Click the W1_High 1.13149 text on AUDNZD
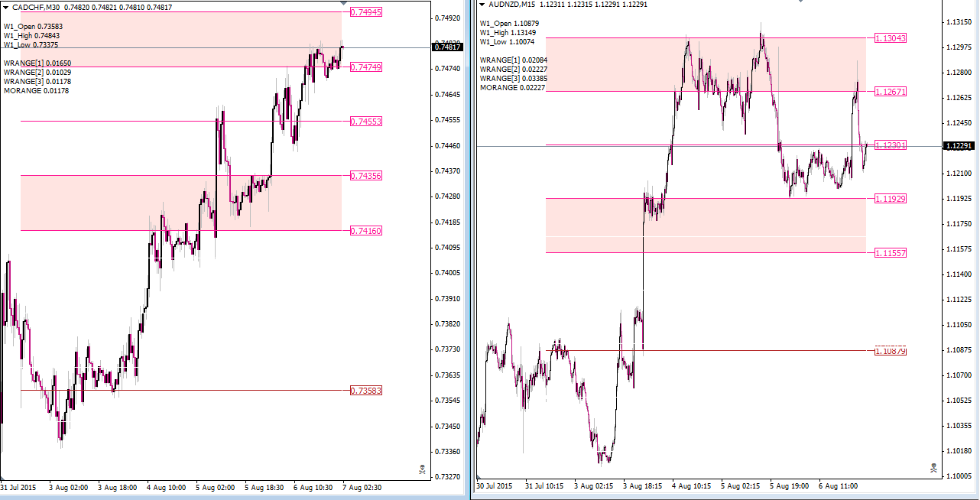The width and height of the screenshot is (980, 500). click(x=508, y=32)
